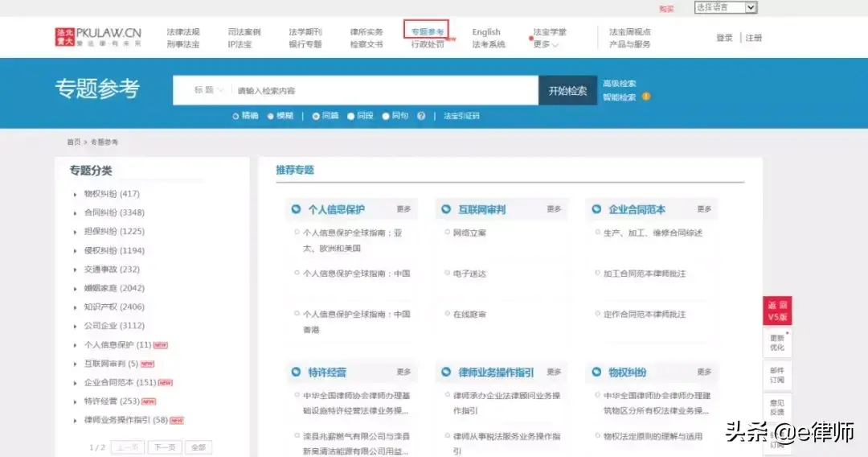Open the 企业合同范本 (151) category
The width and height of the screenshot is (868, 457).
(120, 382)
